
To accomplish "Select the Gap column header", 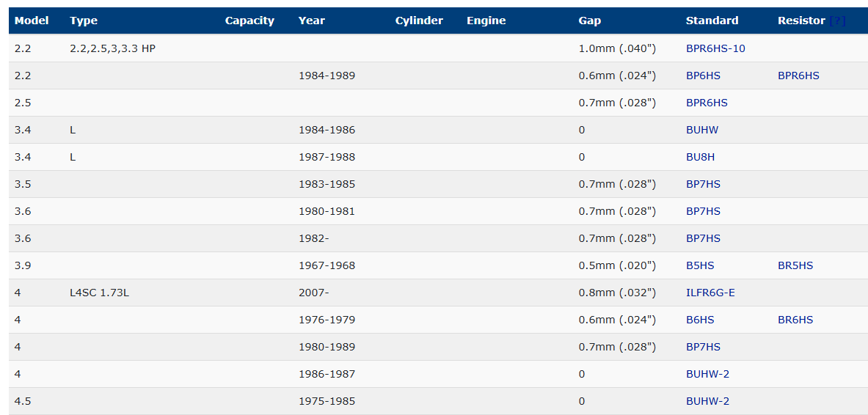I will [x=589, y=21].
